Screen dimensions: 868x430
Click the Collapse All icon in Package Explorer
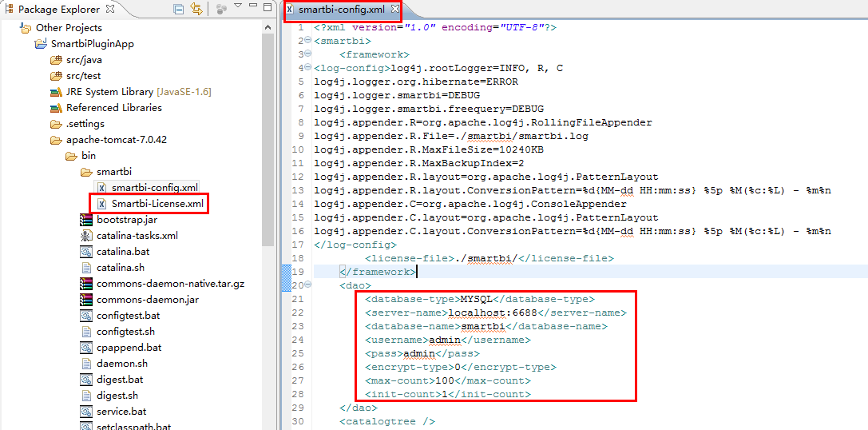(x=179, y=9)
